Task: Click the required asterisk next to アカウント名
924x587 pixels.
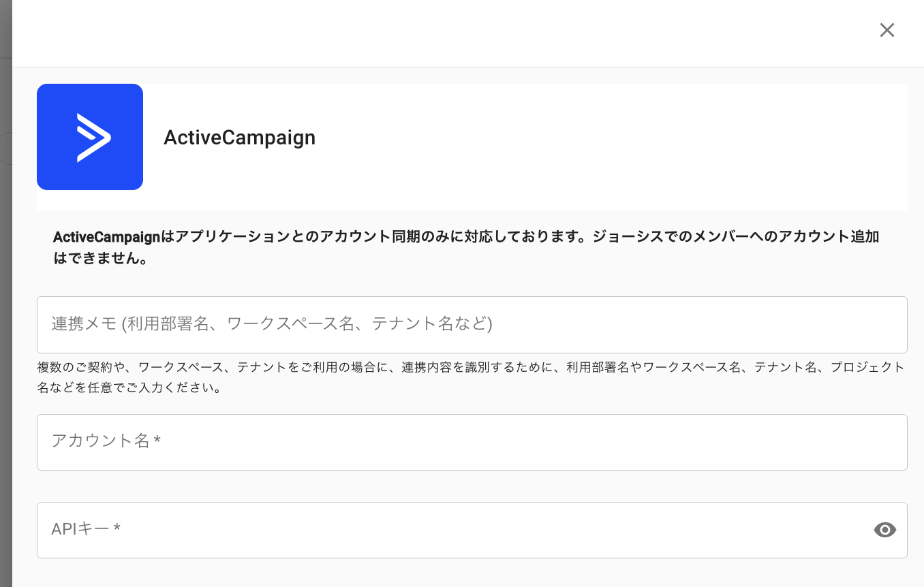Action: coord(157,441)
